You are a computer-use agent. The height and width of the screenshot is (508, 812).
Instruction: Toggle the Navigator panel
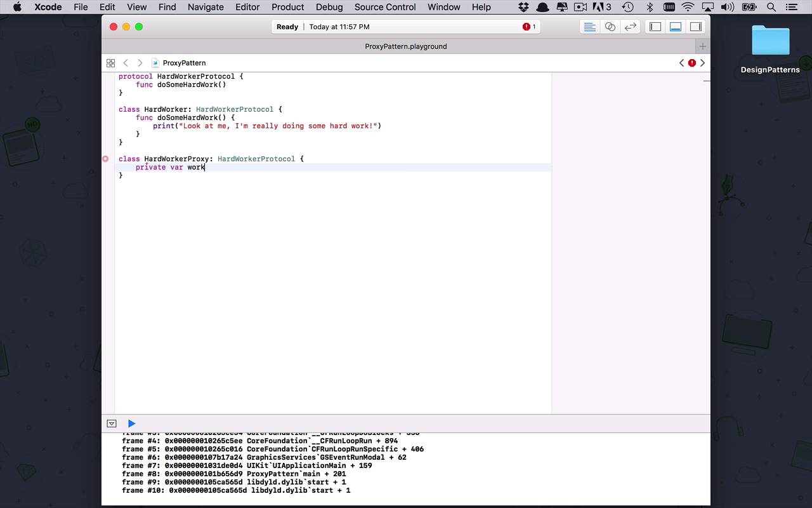[655, 27]
